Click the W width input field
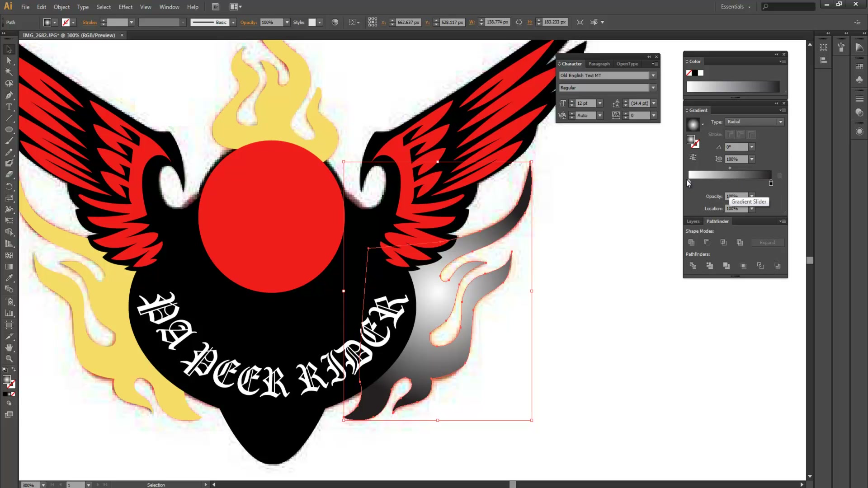 pos(497,22)
